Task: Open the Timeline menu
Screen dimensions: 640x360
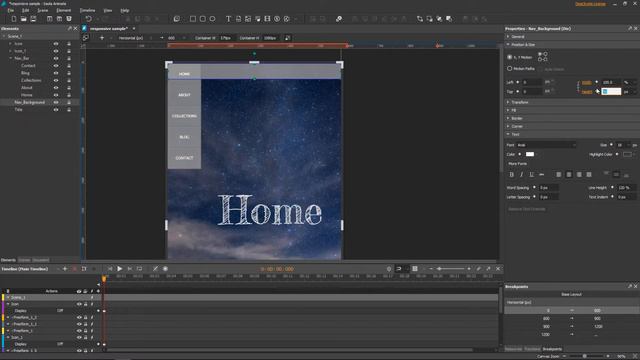Action: (87, 10)
